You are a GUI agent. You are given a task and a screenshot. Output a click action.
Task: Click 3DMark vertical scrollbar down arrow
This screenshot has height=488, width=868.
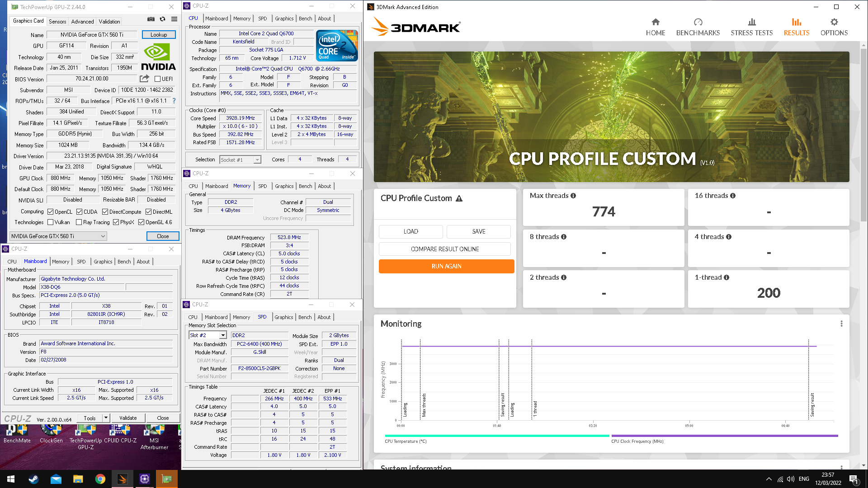(863, 465)
